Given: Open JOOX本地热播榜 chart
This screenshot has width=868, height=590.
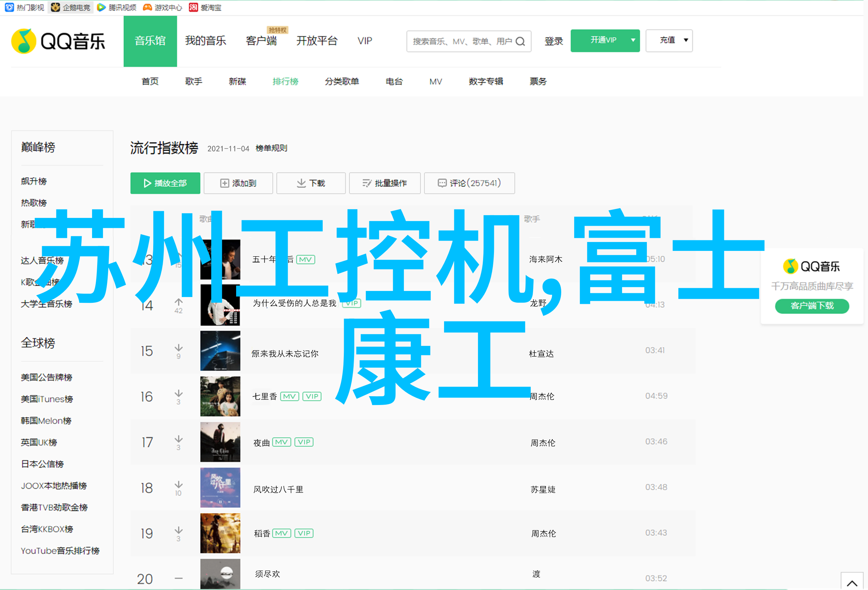Looking at the screenshot, I should click(x=53, y=485).
